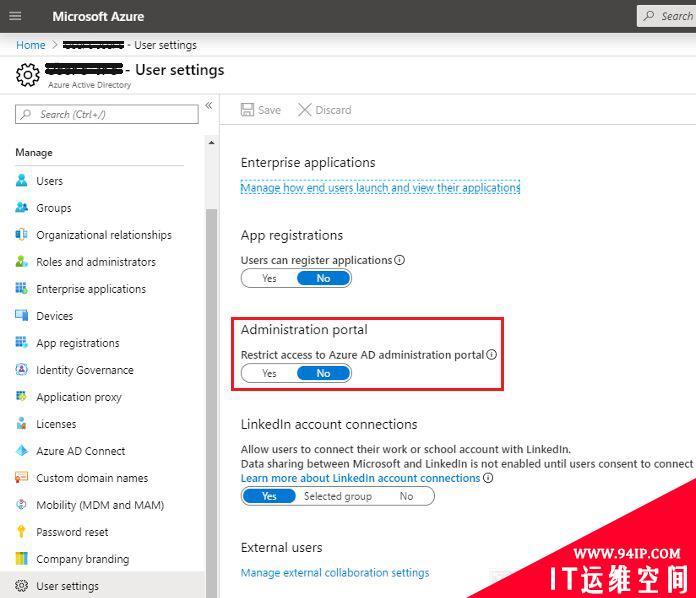Set Restrict access to Azure AD portal to Yes
The width and height of the screenshot is (696, 598).
[x=269, y=373]
